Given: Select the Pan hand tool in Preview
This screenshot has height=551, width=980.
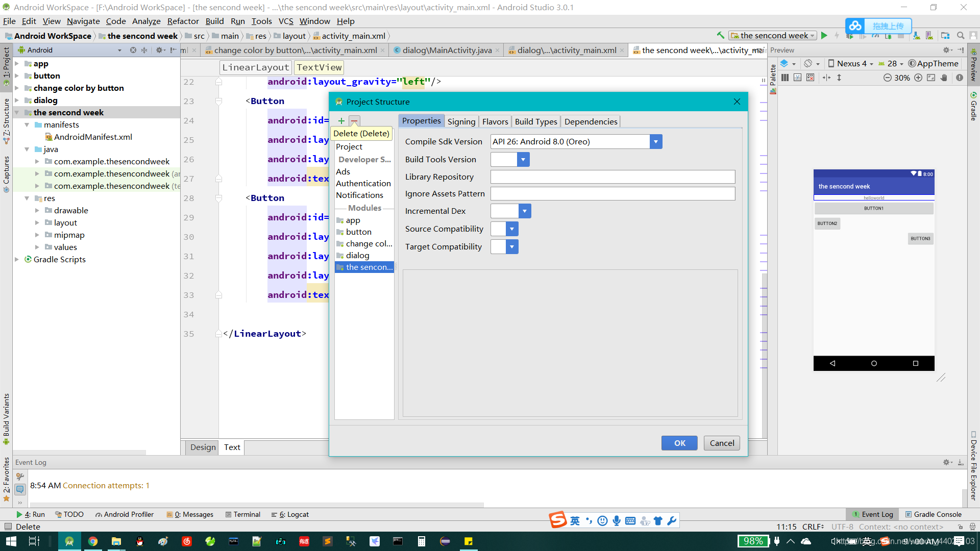Looking at the screenshot, I should pyautogui.click(x=944, y=78).
